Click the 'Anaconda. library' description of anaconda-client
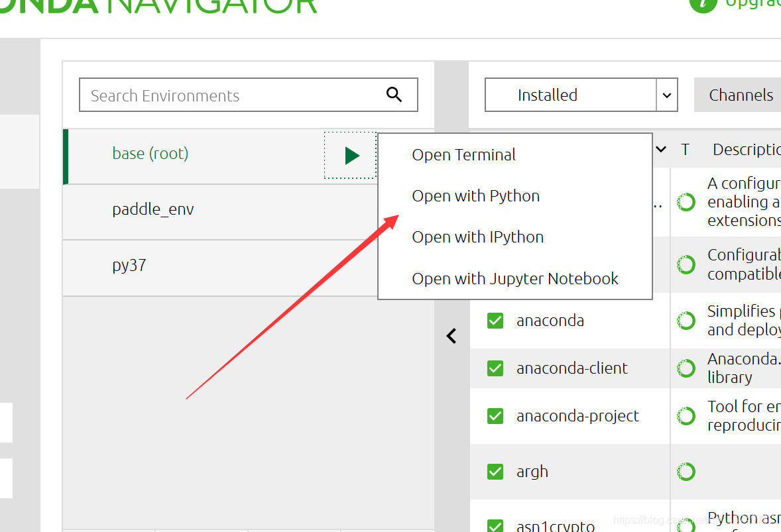 tap(744, 368)
